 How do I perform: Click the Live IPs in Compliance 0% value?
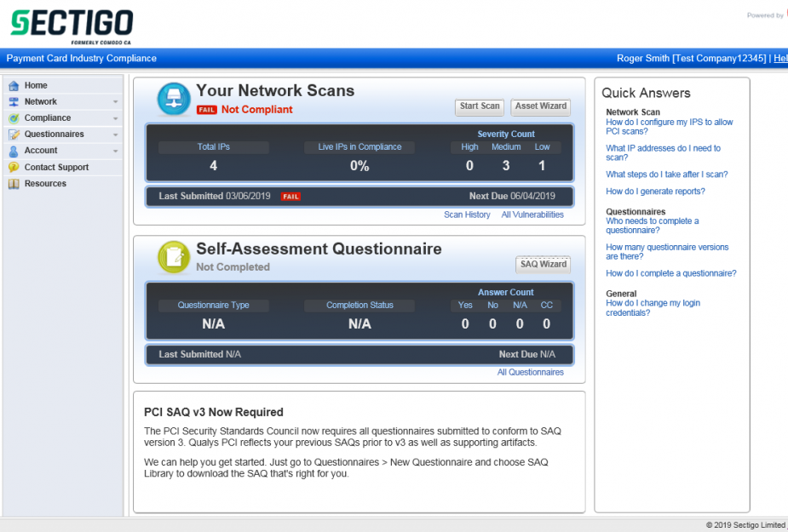point(359,166)
